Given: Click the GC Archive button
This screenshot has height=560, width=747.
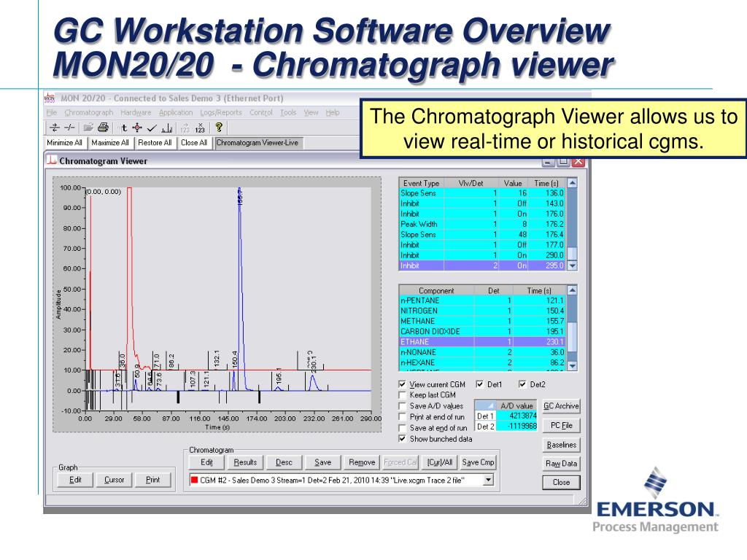Looking at the screenshot, I should pyautogui.click(x=561, y=406).
